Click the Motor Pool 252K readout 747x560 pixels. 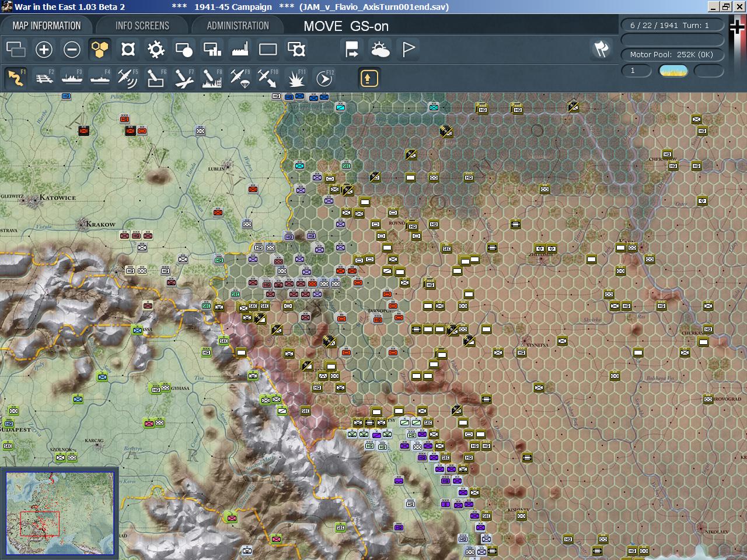[x=672, y=54]
